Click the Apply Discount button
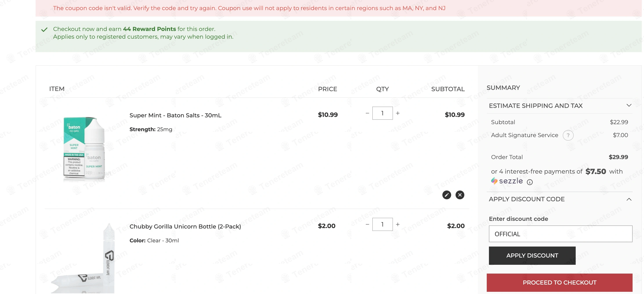The image size is (644, 294). click(532, 256)
